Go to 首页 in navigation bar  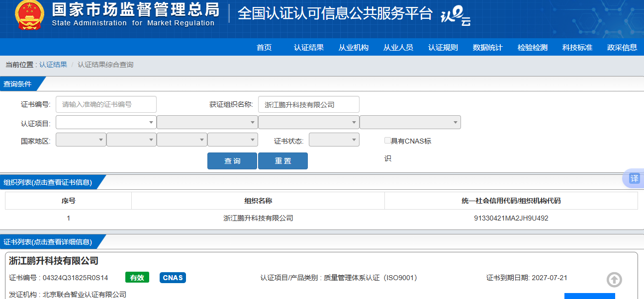point(264,48)
